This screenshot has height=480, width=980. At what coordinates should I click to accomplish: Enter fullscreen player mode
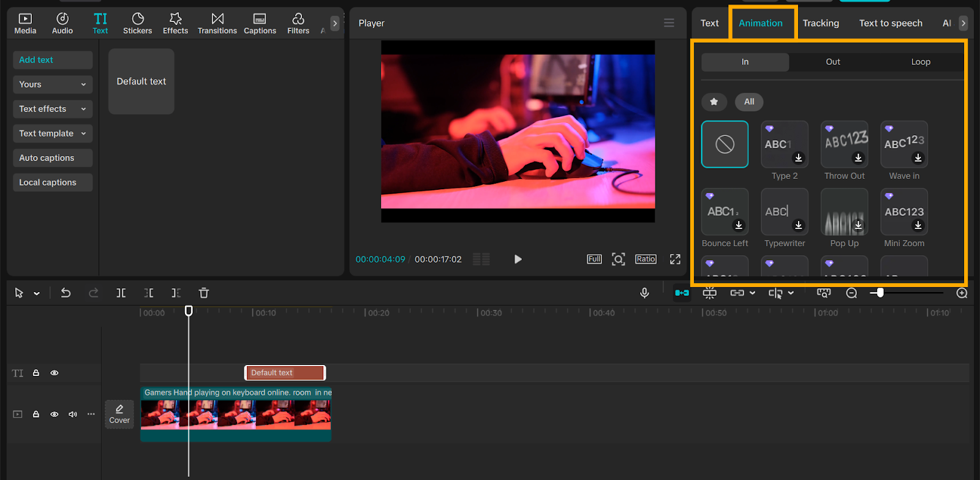[x=675, y=260]
